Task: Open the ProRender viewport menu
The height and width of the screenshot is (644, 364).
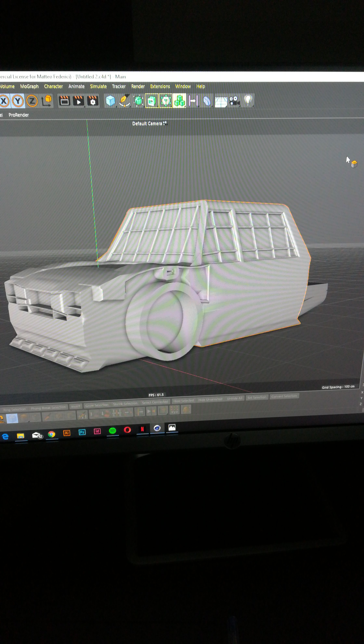Action: 19,115
